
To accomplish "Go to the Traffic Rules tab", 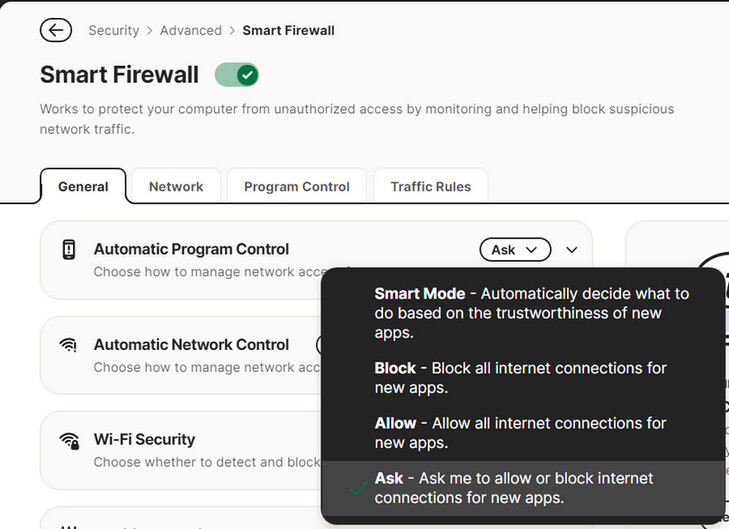I will [431, 186].
